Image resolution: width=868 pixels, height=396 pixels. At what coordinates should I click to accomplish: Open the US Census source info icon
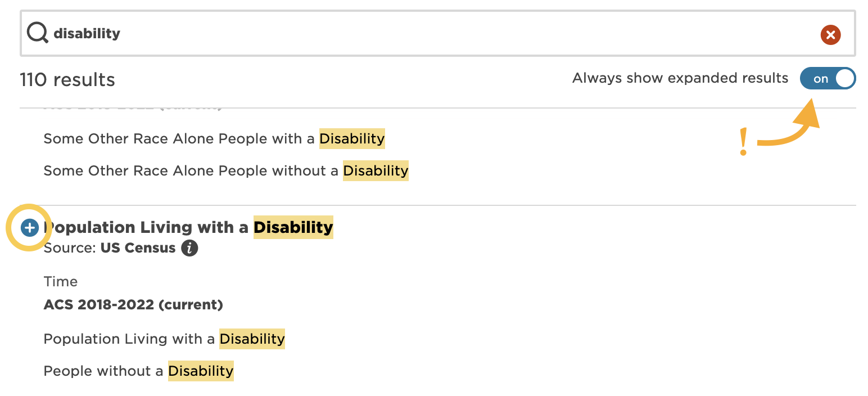click(189, 248)
